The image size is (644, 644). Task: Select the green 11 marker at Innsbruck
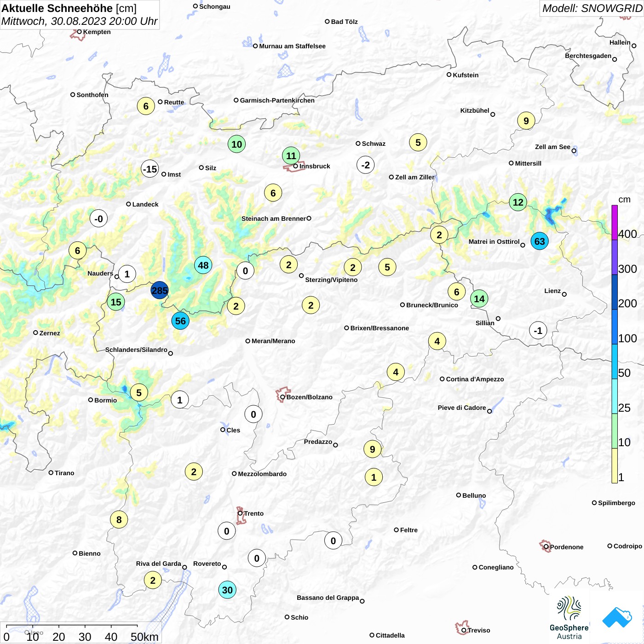(291, 155)
